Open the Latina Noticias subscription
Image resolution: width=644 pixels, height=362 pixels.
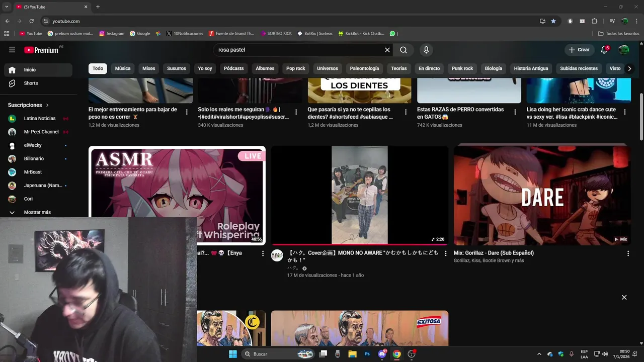tap(39, 118)
